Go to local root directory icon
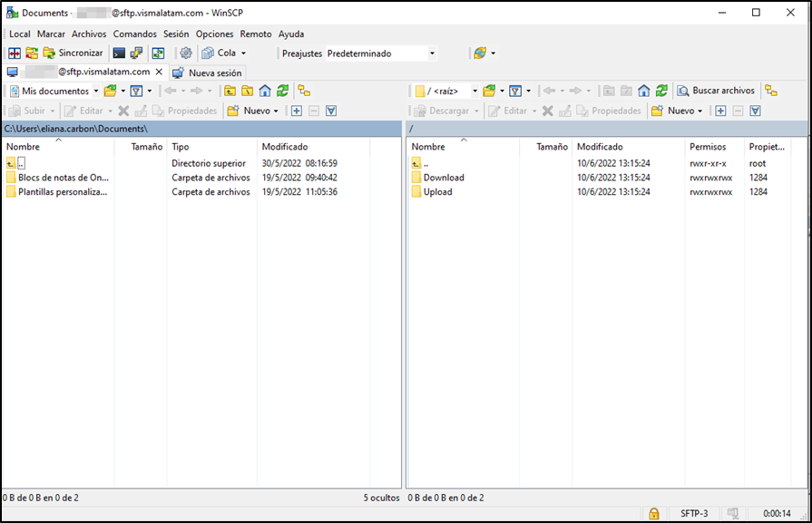This screenshot has width=812, height=523. tap(248, 91)
